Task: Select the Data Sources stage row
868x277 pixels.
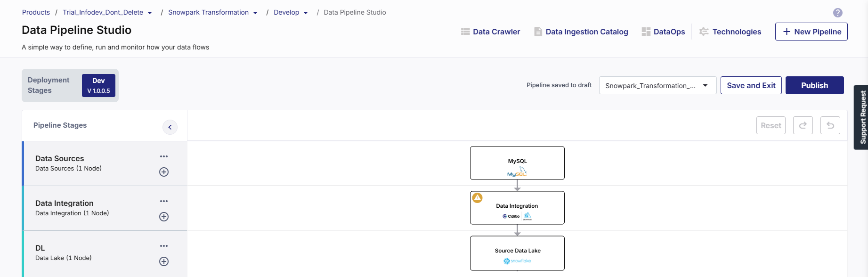Action: click(105, 163)
